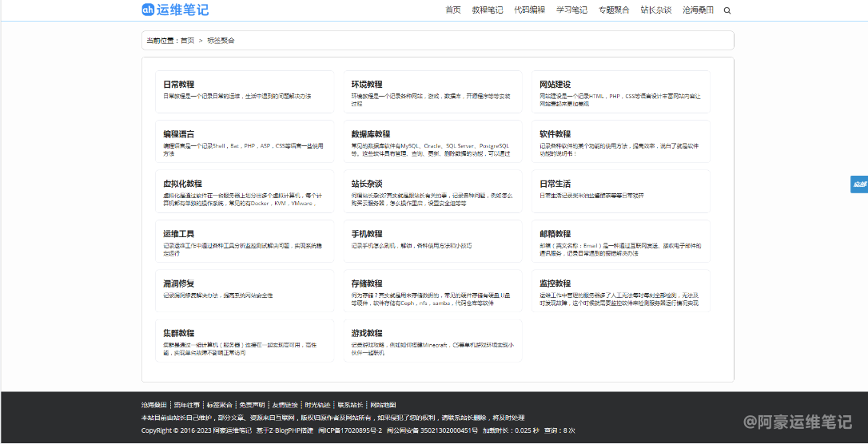Go to 专题聚合 from the navbar
This screenshot has height=444, width=868.
[613, 10]
